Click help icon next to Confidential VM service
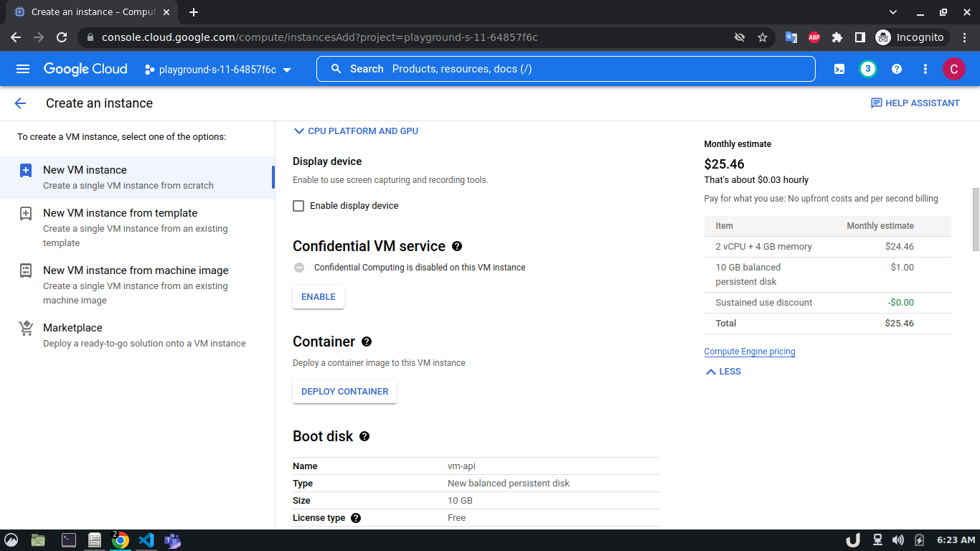The height and width of the screenshot is (551, 980). [x=457, y=246]
